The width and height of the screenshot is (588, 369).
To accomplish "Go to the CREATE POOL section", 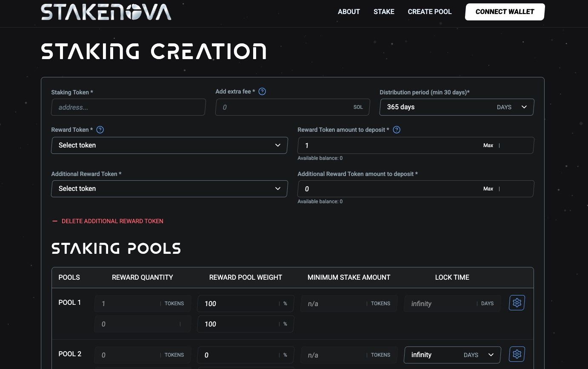I will (430, 11).
